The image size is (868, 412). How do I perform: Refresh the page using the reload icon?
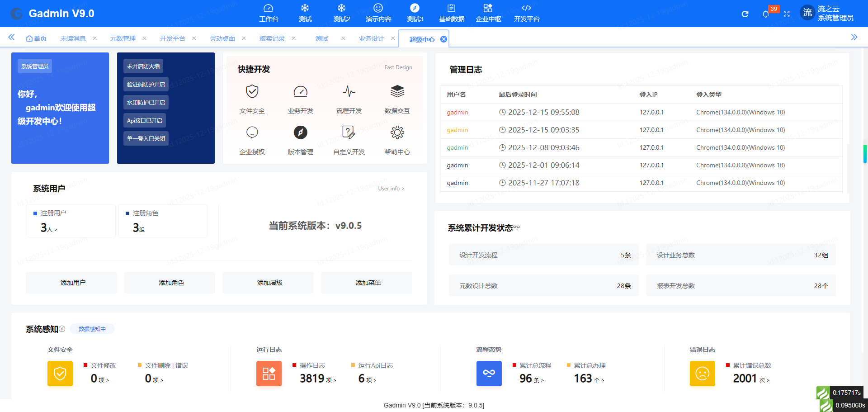[745, 14]
